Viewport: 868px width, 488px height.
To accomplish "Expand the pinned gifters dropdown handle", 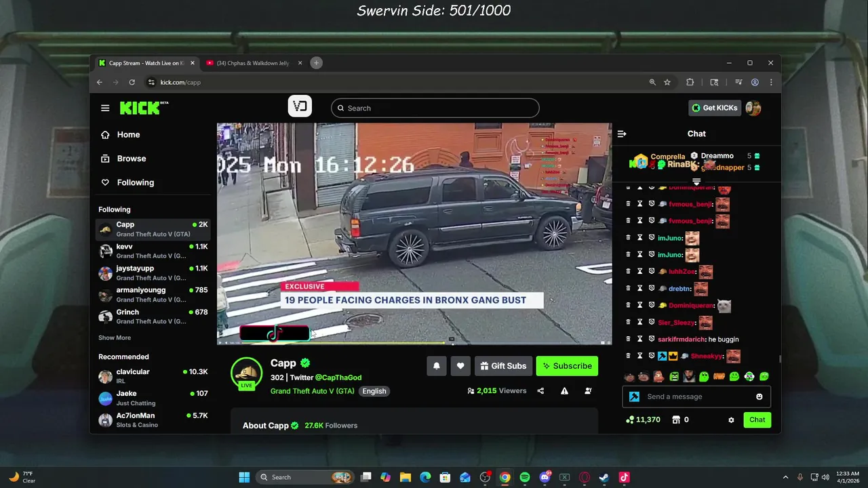I will (696, 182).
